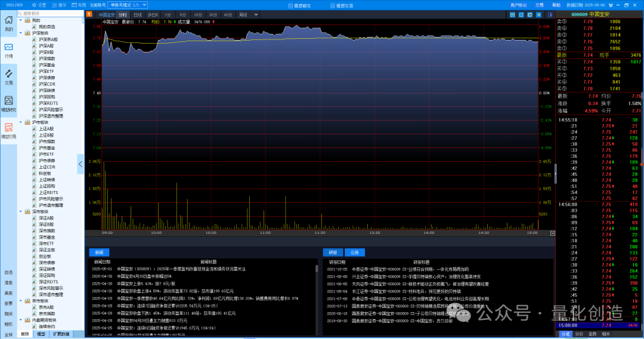Click the 沪深ETF item icon
This screenshot has height=339, width=644.
(35, 71)
